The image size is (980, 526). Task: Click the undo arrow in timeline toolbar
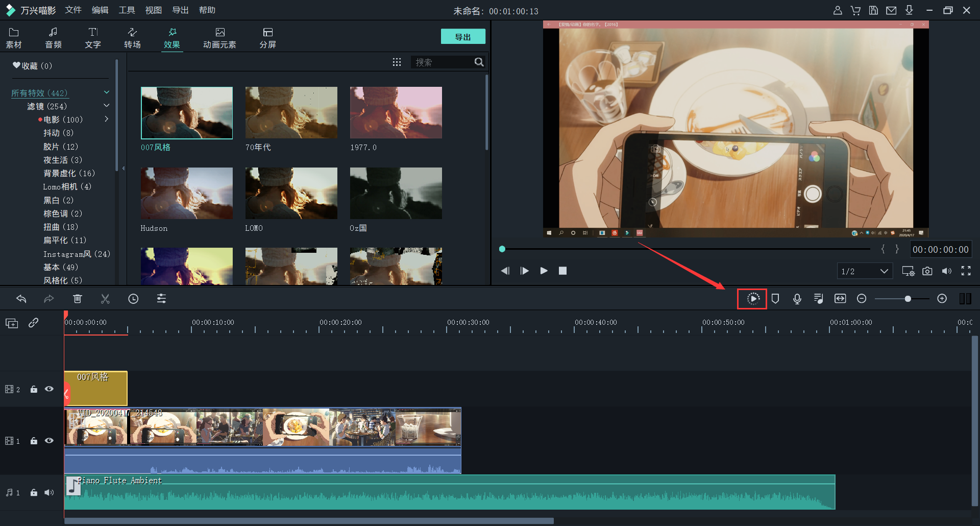click(21, 299)
